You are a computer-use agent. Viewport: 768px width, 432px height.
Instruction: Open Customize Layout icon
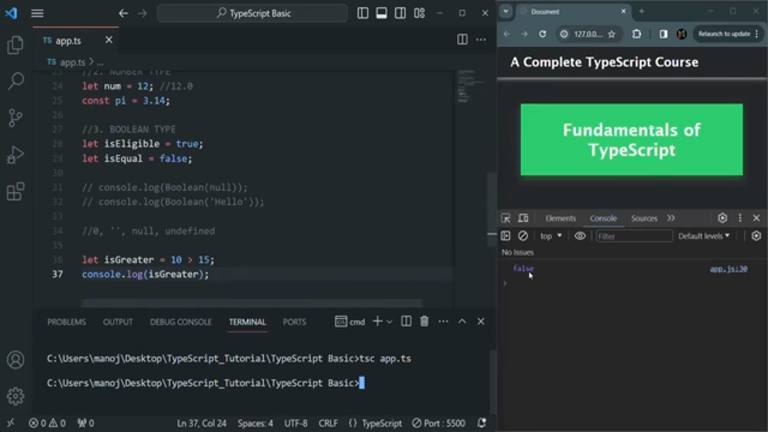419,13
